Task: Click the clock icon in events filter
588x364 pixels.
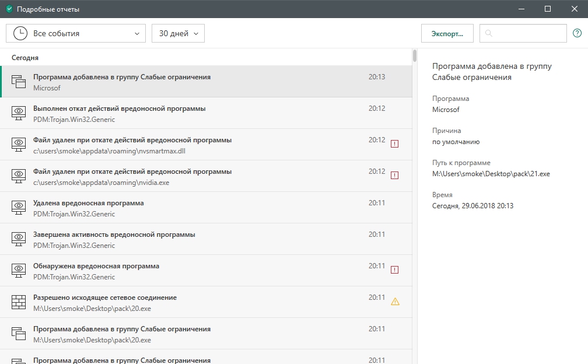Action: coord(20,33)
